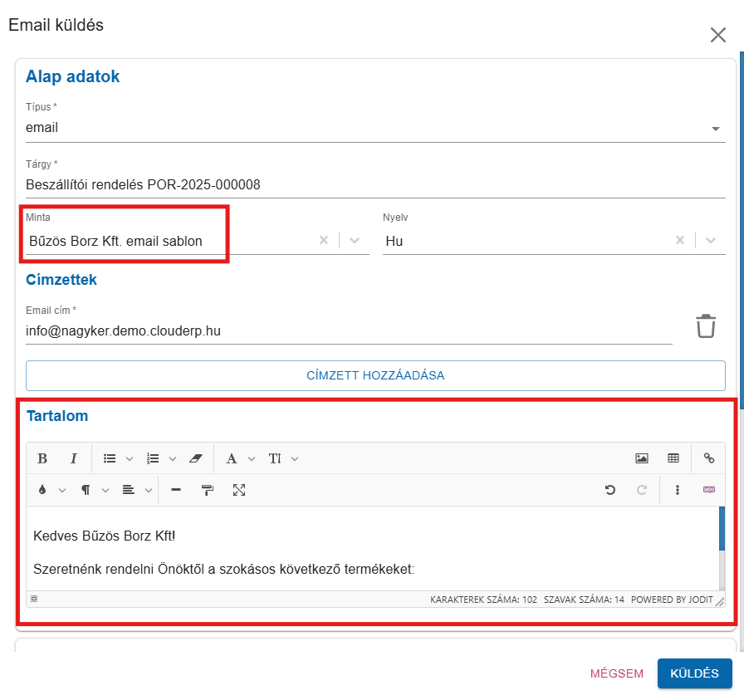Screen dimensions: 744x700
Task: Toggle italic formatting in the editor
Action: click(73, 458)
